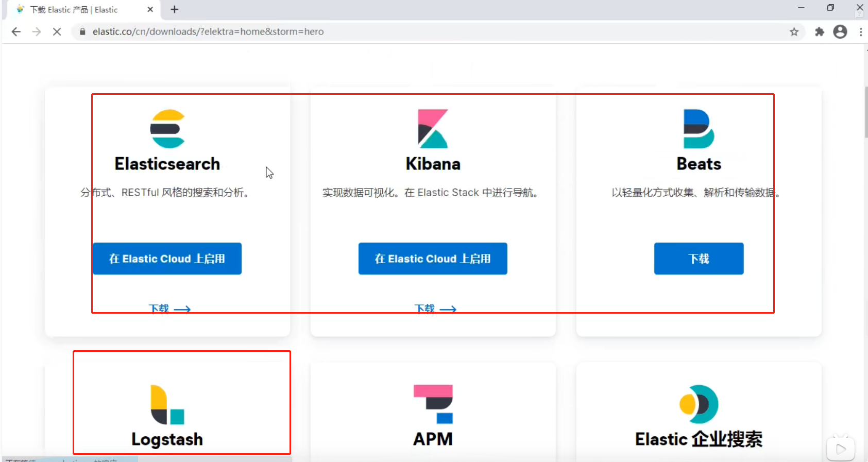The width and height of the screenshot is (868, 462).
Task: Launch Kibana via 在 Elastic Cloud 上启用
Action: pyautogui.click(x=433, y=259)
